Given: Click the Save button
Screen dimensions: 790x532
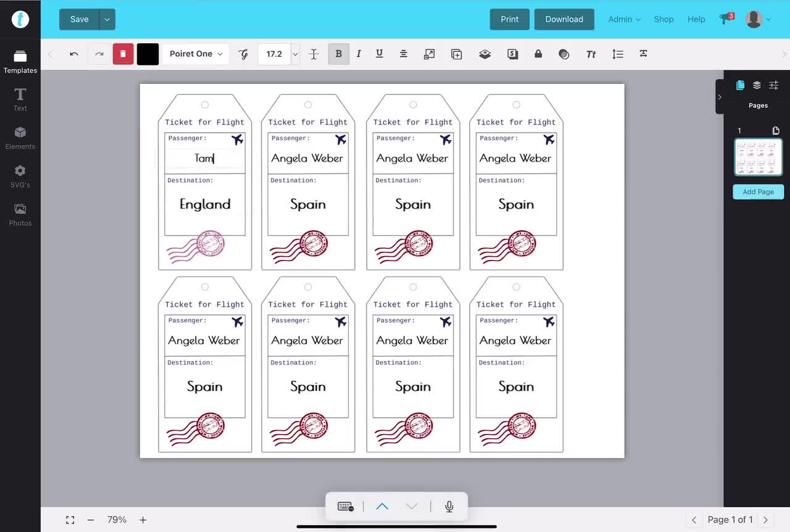Looking at the screenshot, I should (x=79, y=19).
